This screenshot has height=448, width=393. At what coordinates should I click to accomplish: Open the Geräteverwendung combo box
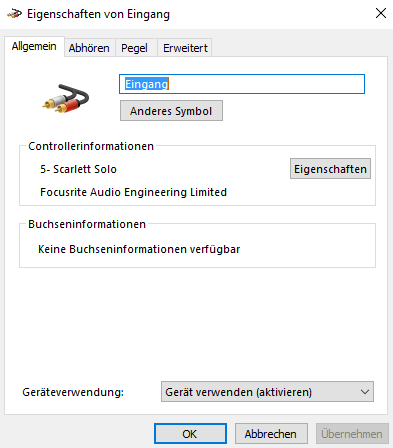[x=267, y=392]
